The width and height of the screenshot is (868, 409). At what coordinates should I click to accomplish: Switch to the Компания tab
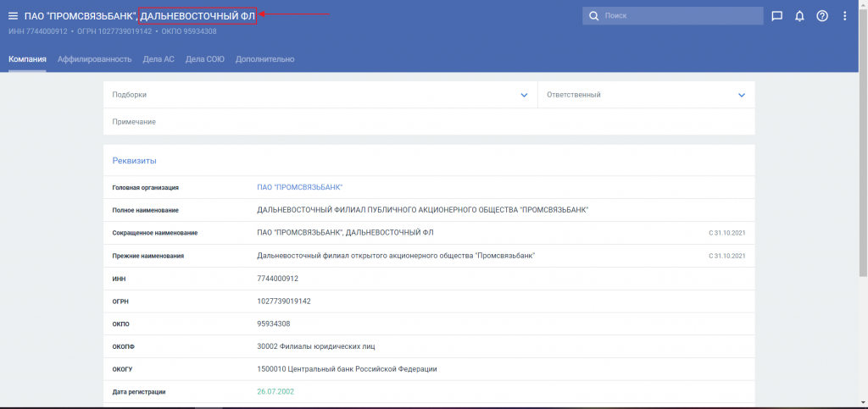point(27,59)
